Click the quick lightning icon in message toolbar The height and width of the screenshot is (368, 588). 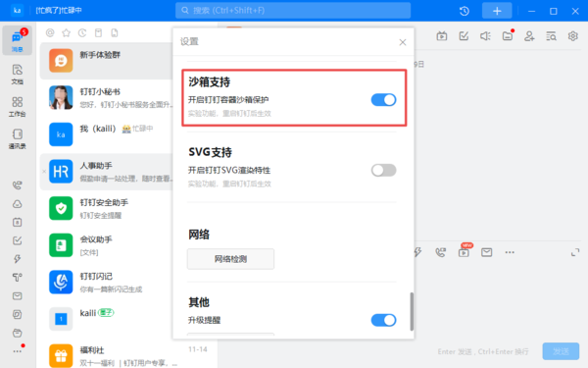pos(417,252)
